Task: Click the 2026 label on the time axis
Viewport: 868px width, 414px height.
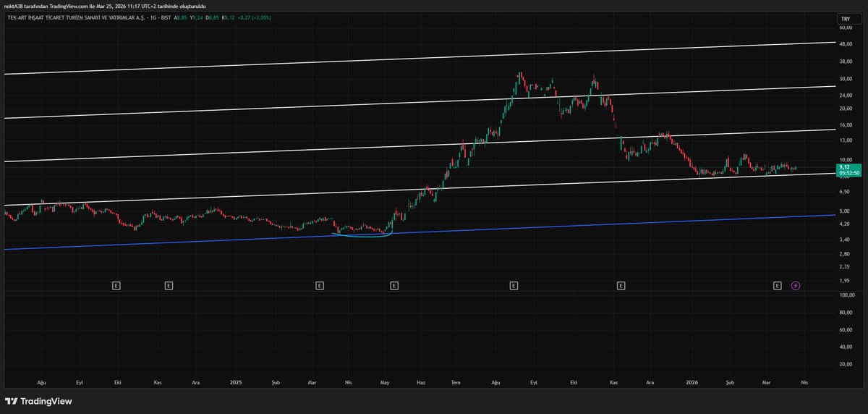Action: pyautogui.click(x=692, y=381)
